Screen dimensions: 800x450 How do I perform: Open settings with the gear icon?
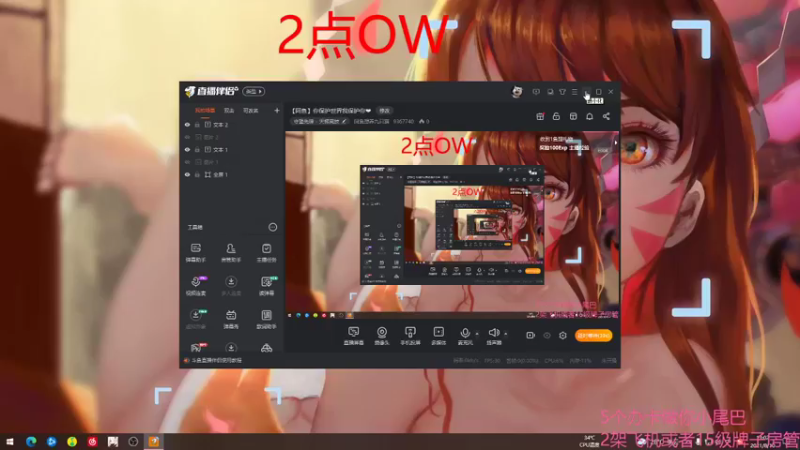pos(563,336)
